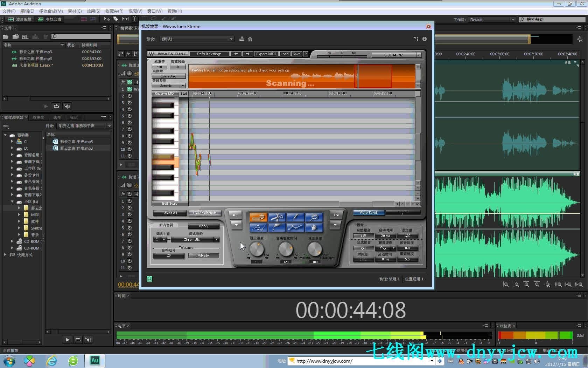
Task: Click the Clear Selection button
Action: (204, 213)
